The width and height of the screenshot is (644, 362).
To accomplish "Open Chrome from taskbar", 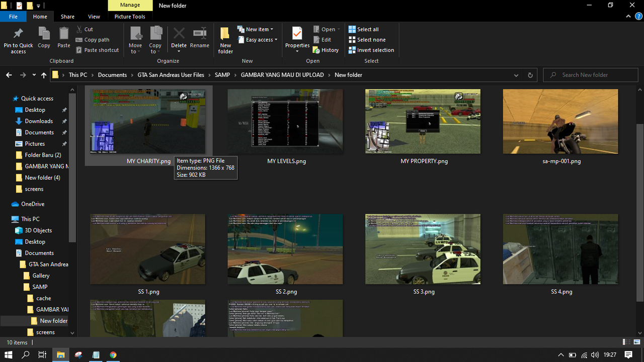I will pos(113,355).
